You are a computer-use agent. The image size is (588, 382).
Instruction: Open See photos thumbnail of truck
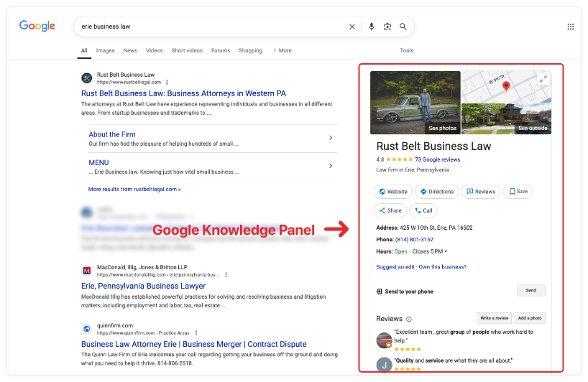pyautogui.click(x=415, y=103)
